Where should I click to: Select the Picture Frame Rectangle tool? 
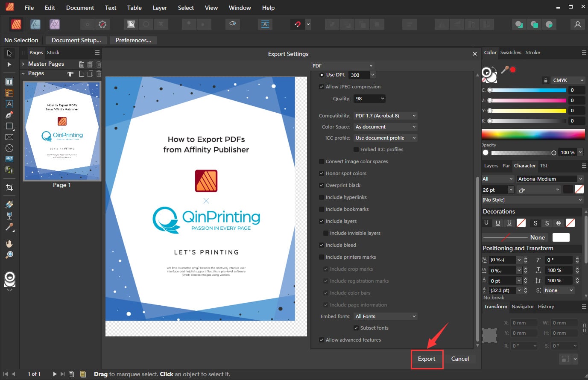pyautogui.click(x=9, y=137)
